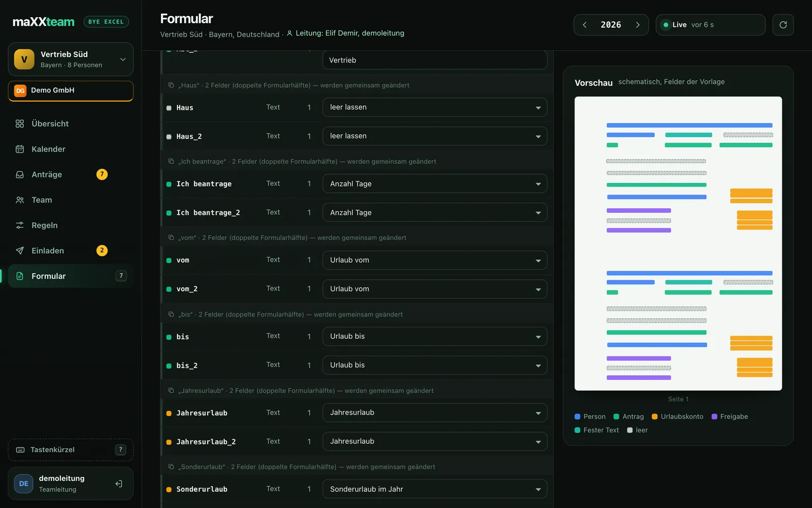Screen dimensions: 812x508
Task: Open the bis Urlaub bis dropdown
Action: (435, 336)
